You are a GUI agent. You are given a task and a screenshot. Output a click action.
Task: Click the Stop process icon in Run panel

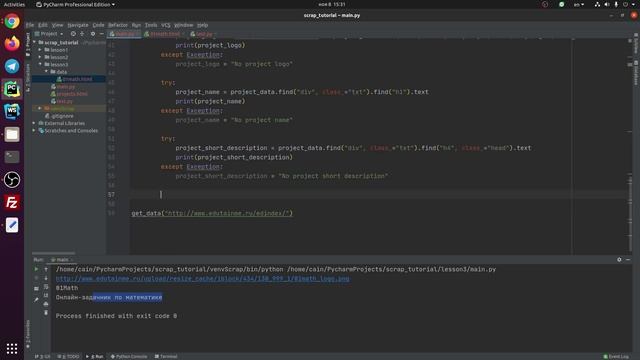36,278
